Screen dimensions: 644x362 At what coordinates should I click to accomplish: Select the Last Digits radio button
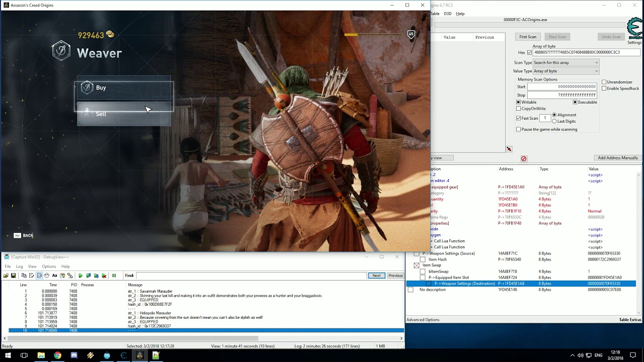(554, 121)
